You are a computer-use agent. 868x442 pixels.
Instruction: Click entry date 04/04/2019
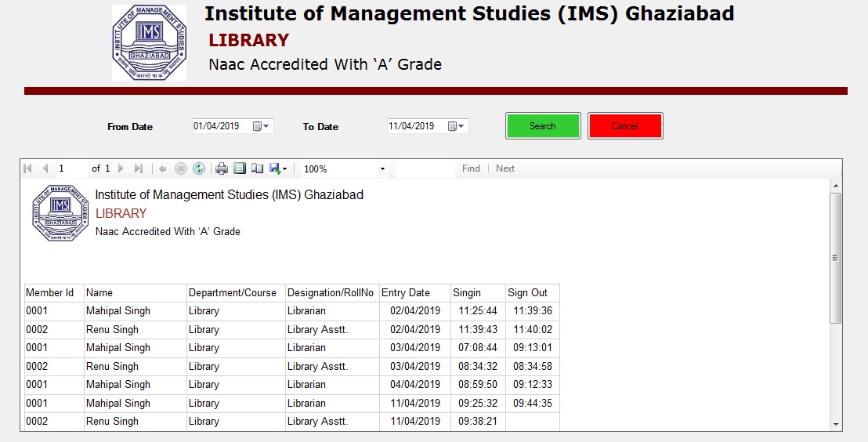click(x=415, y=384)
